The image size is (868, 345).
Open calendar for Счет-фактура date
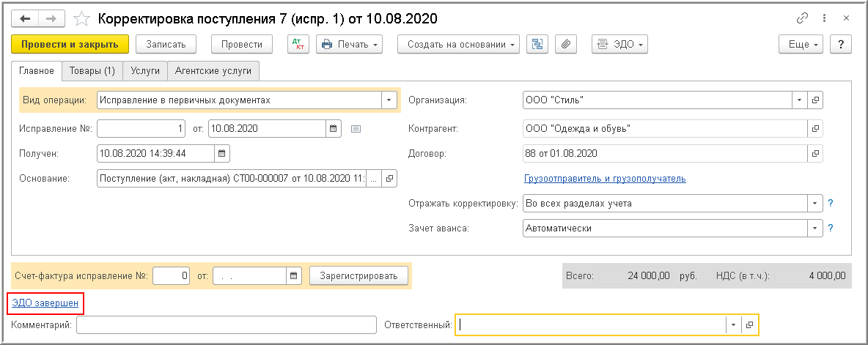coord(294,275)
